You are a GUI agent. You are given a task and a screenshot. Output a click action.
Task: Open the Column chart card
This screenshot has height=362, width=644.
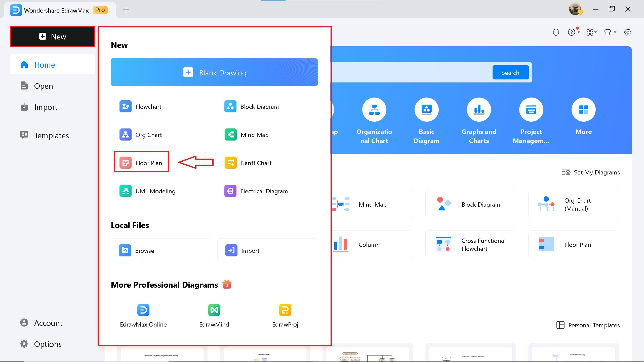coord(372,245)
